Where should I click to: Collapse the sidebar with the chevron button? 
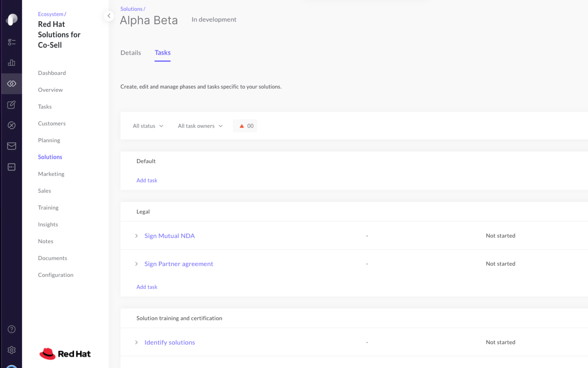tap(109, 16)
